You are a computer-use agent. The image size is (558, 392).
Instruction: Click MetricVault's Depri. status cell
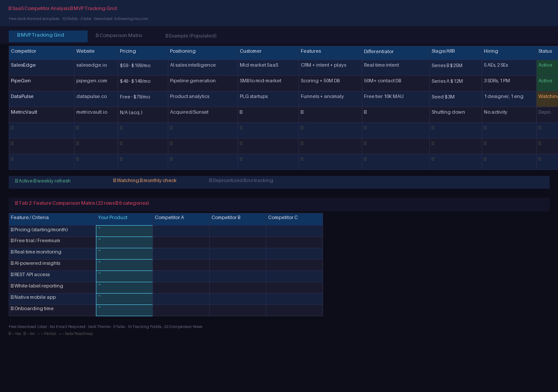tap(547, 115)
